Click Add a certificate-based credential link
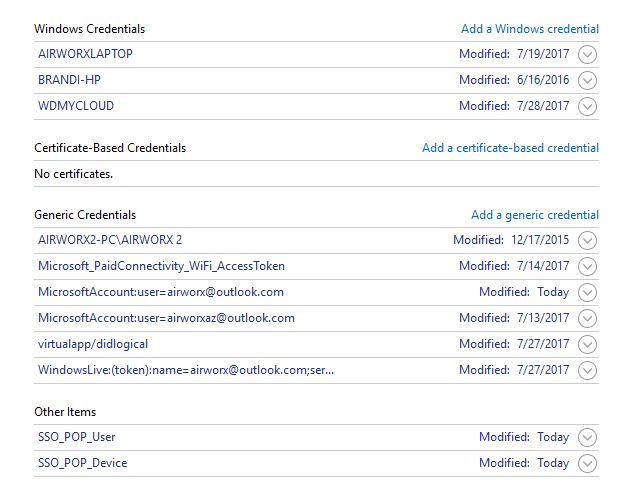640x498 pixels. (x=510, y=148)
